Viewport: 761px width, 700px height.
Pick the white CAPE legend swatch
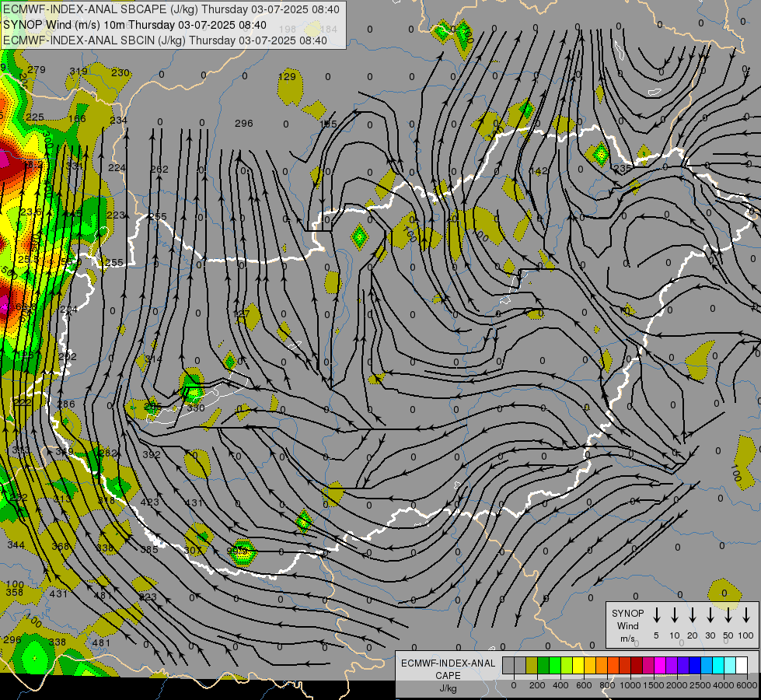(742, 665)
